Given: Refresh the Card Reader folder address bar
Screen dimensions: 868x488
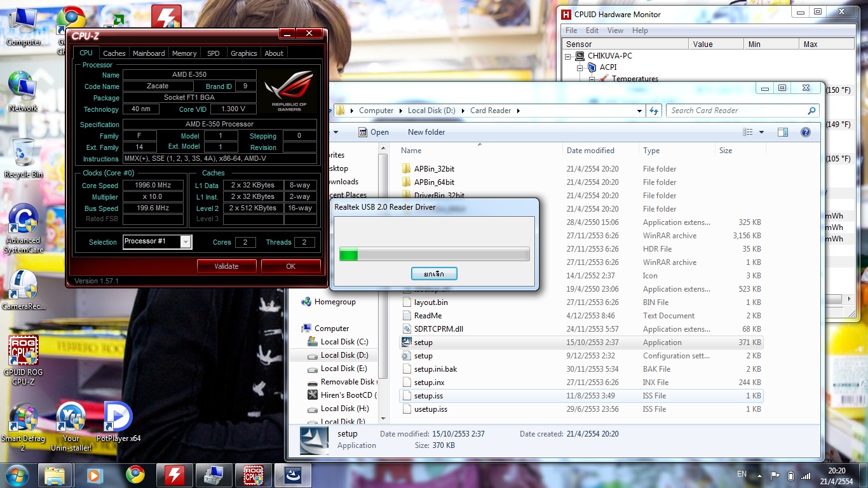Looking at the screenshot, I should (x=654, y=111).
